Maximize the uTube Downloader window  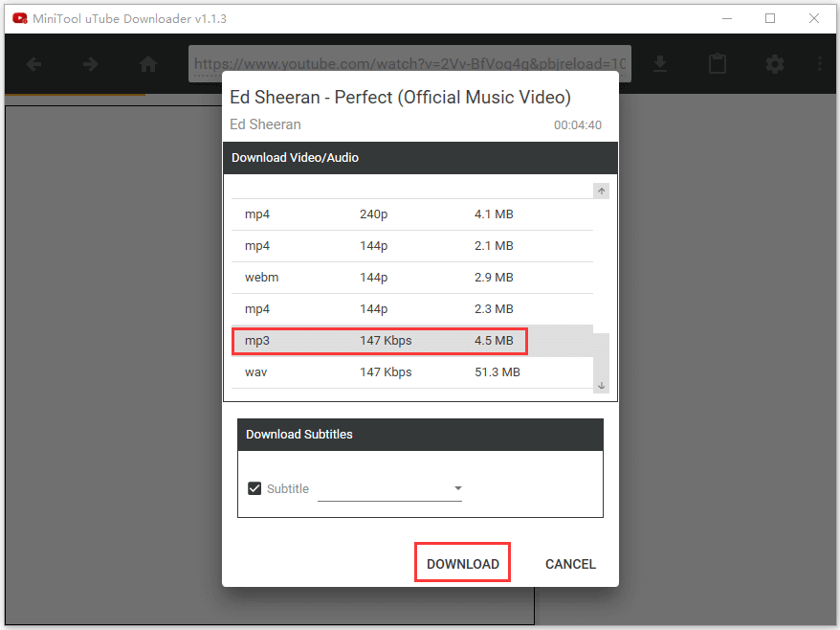[770, 19]
